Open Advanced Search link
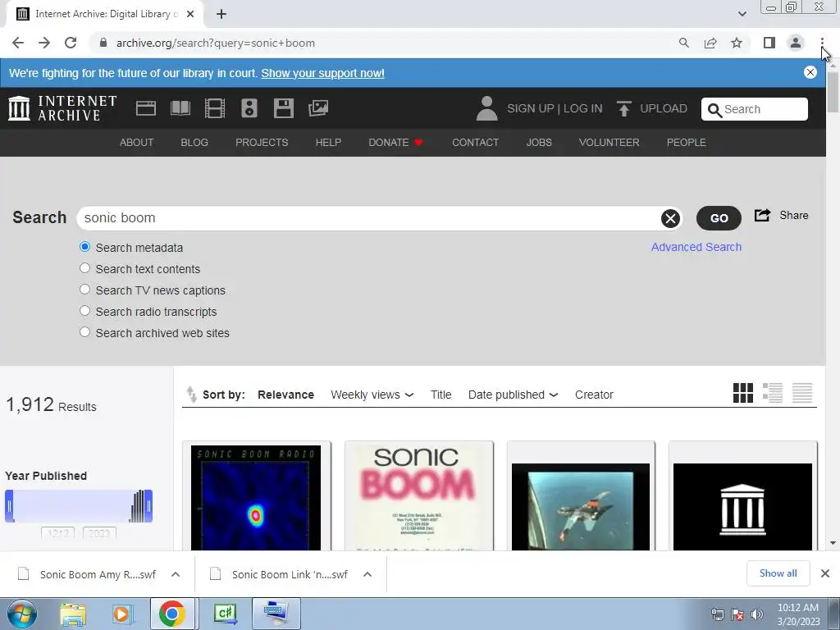 coord(696,247)
